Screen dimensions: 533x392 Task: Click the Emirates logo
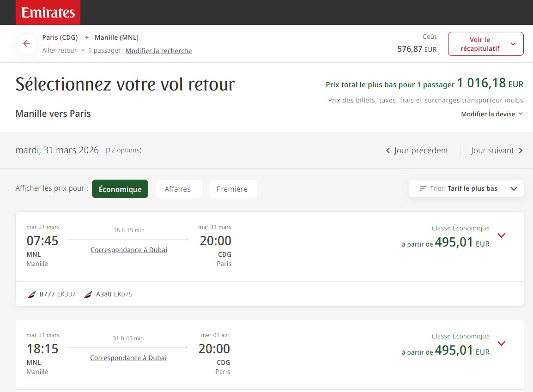tap(48, 12)
